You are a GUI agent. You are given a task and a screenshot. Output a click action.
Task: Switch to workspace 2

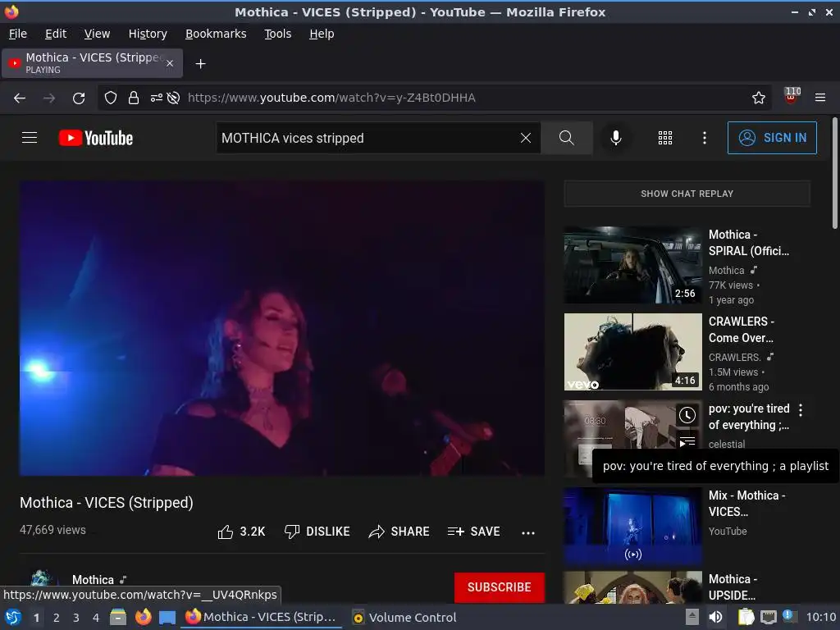coord(57,618)
